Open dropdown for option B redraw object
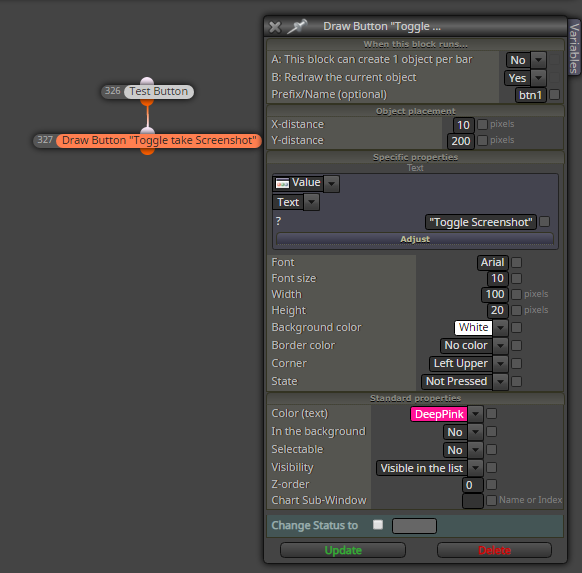The width and height of the screenshot is (582, 573). (538, 78)
